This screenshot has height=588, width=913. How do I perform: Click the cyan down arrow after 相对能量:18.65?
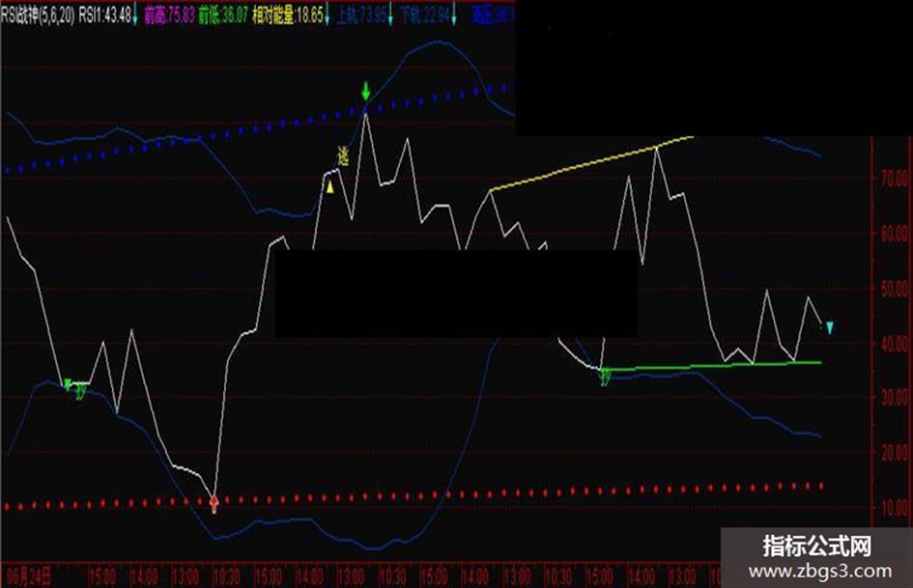click(328, 15)
